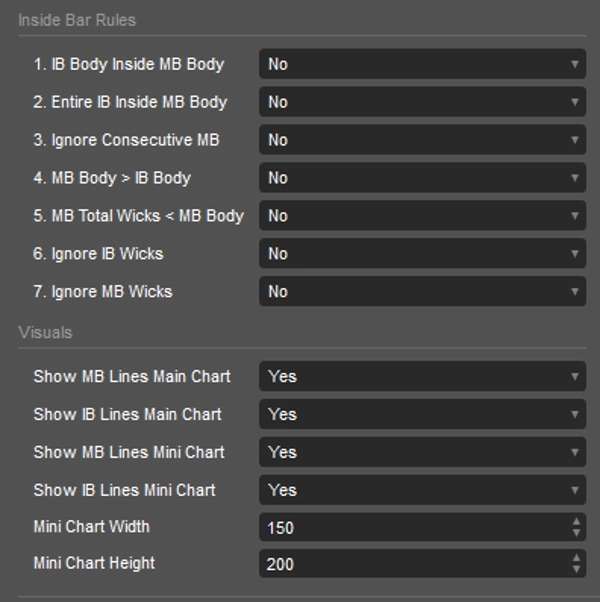The image size is (600, 602).
Task: Open the Ignore MB Wicks dropdown
Action: (422, 292)
